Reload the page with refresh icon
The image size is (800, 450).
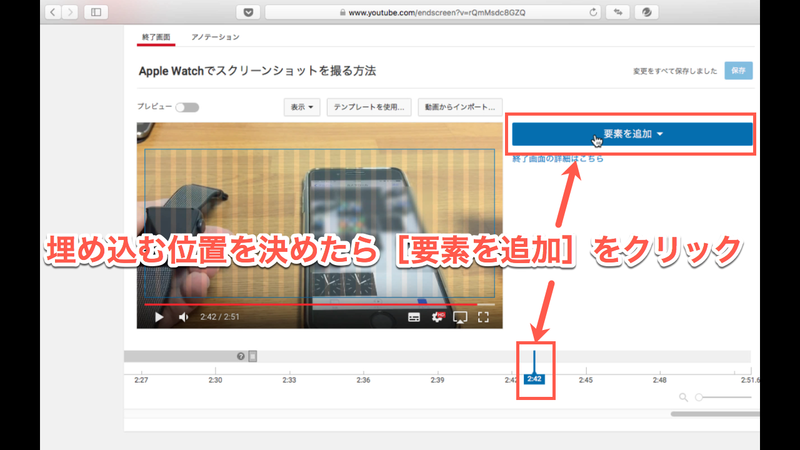[x=593, y=12]
